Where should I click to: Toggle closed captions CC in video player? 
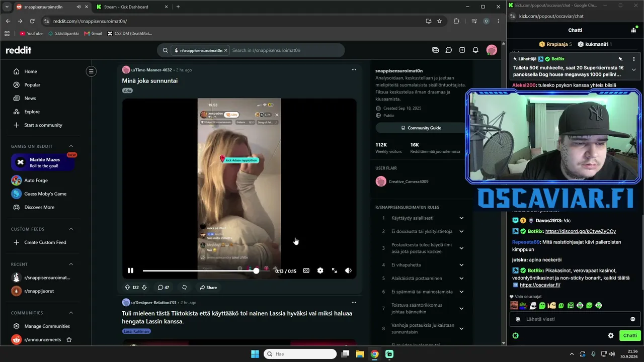point(306,270)
